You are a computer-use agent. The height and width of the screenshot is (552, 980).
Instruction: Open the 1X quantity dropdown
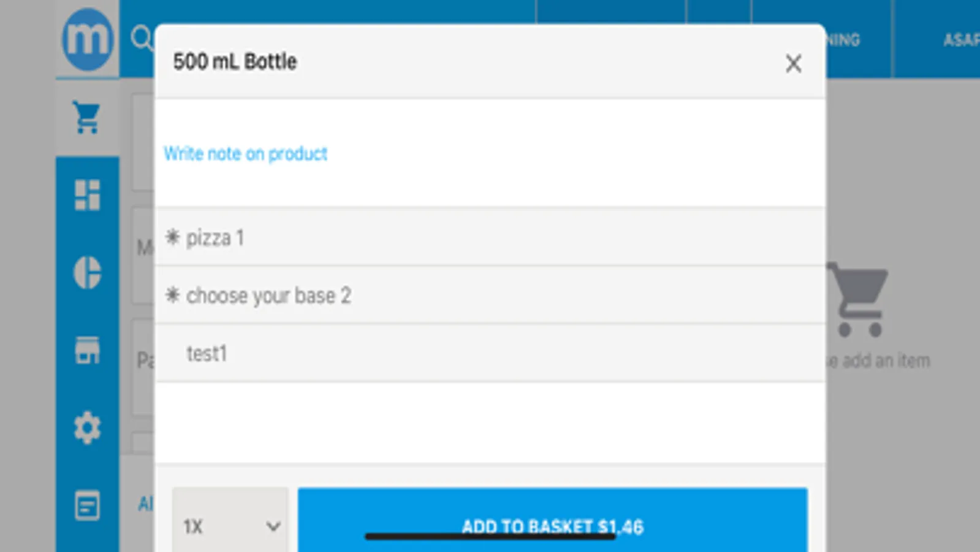click(230, 526)
